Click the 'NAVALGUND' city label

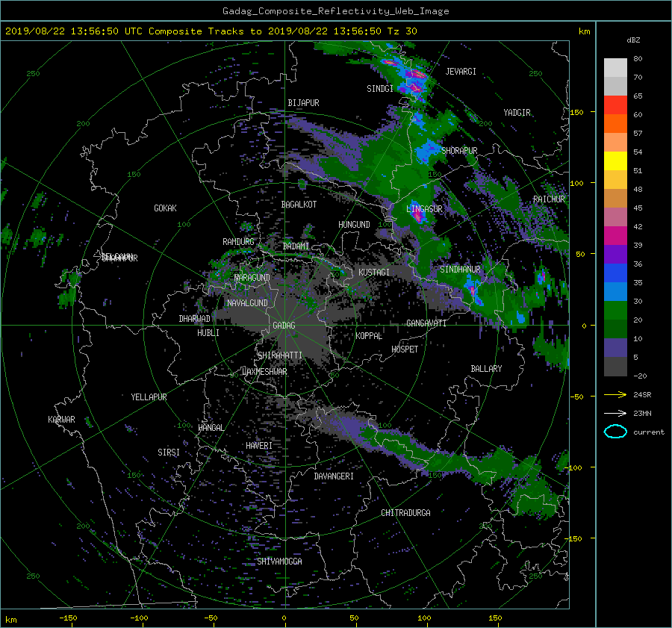247,303
